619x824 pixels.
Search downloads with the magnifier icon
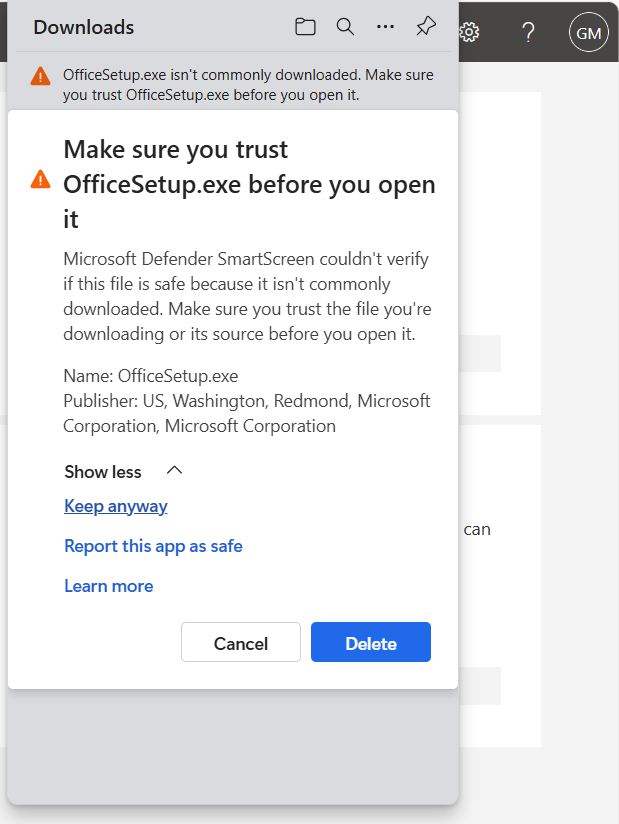(x=345, y=26)
